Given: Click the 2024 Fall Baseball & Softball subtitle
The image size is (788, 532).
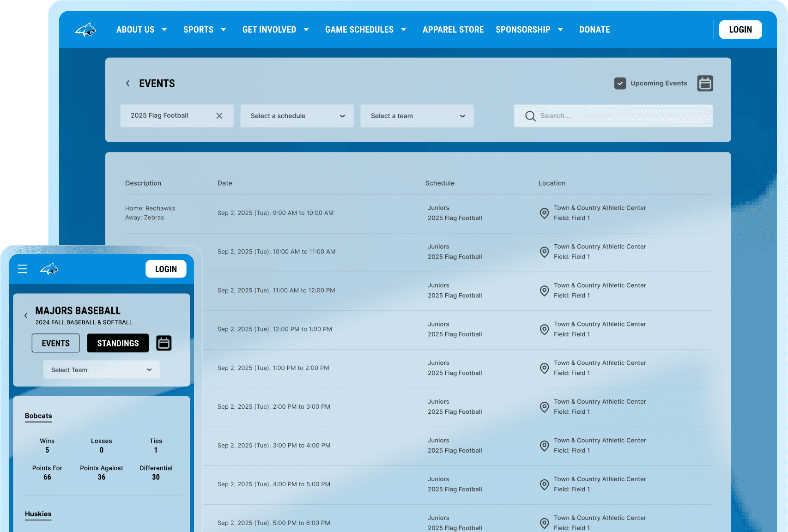Looking at the screenshot, I should point(84,322).
